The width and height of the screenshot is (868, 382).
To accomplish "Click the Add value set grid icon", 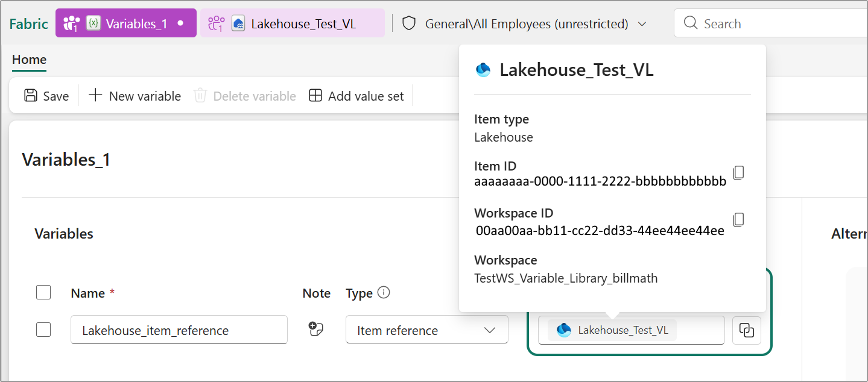I will 315,96.
